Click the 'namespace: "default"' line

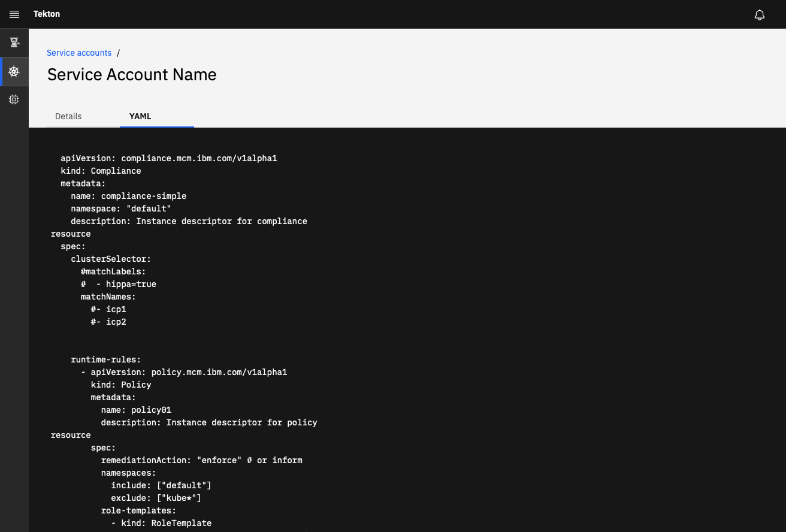click(x=121, y=208)
